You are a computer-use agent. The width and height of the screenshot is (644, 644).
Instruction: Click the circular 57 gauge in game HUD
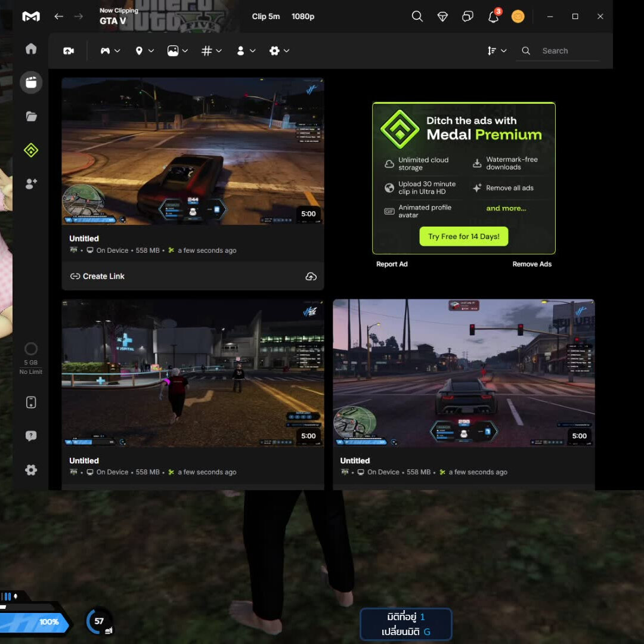coord(98,621)
